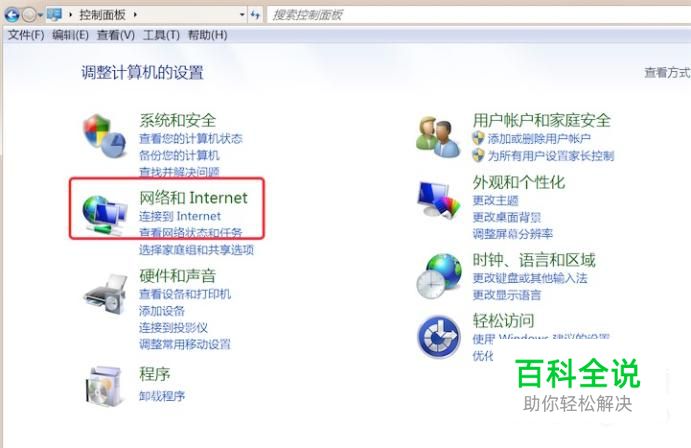Click the User Accounts people icon

(x=438, y=137)
